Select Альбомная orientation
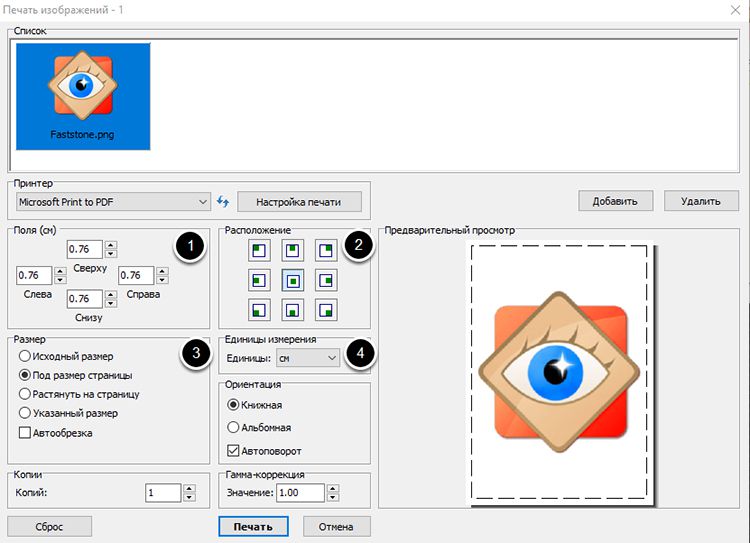 [x=259, y=427]
